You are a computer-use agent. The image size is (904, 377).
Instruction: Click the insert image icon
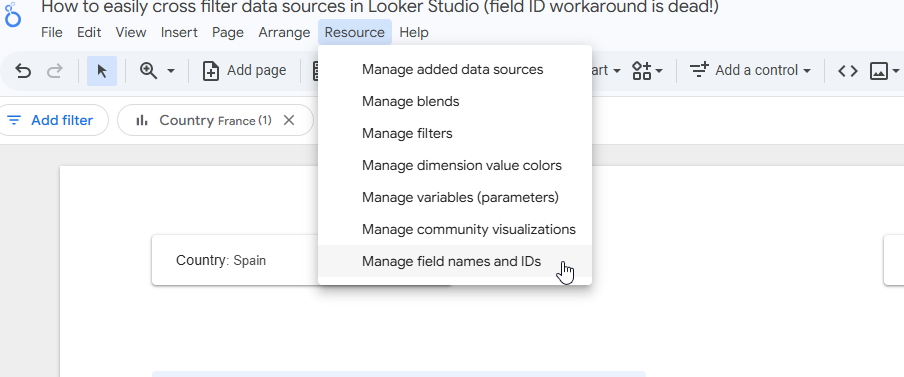click(x=879, y=71)
